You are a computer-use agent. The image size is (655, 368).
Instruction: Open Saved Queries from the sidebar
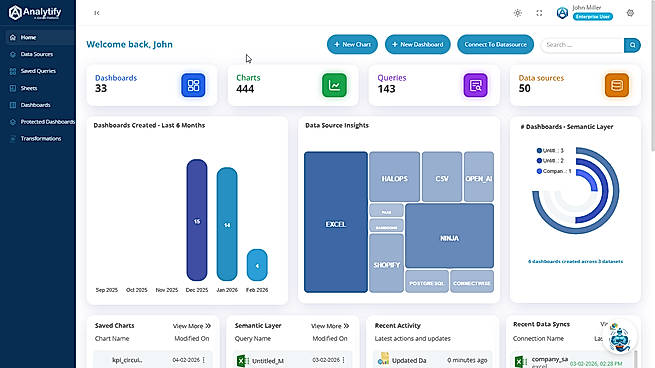coord(38,71)
